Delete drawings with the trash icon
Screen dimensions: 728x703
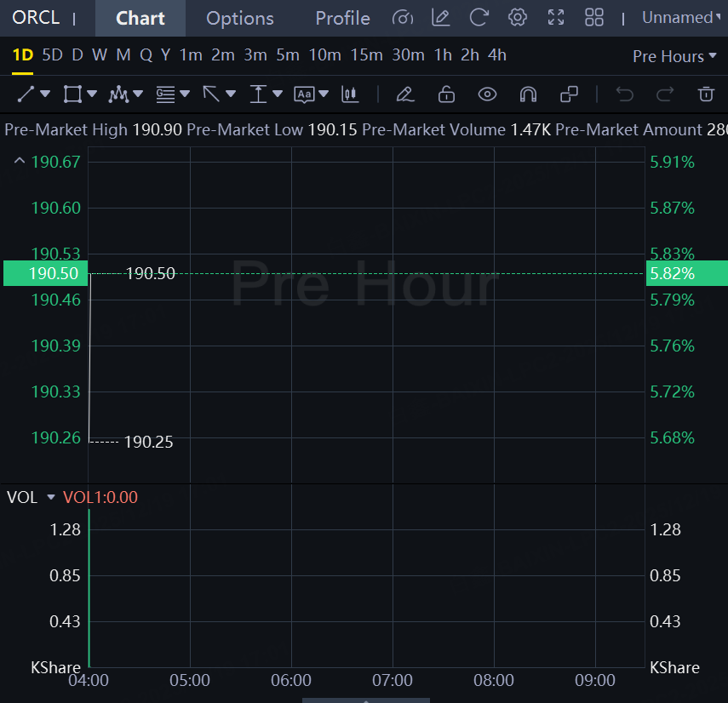point(706,94)
